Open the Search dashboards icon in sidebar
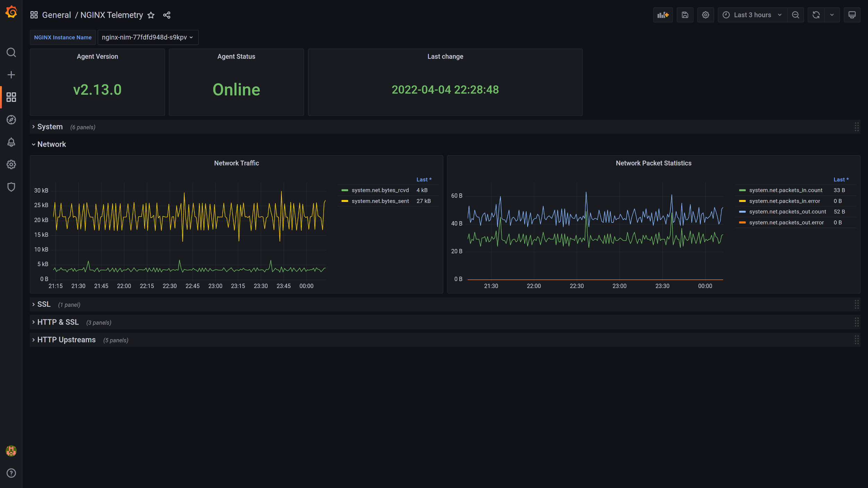The height and width of the screenshot is (488, 868). tap(11, 52)
